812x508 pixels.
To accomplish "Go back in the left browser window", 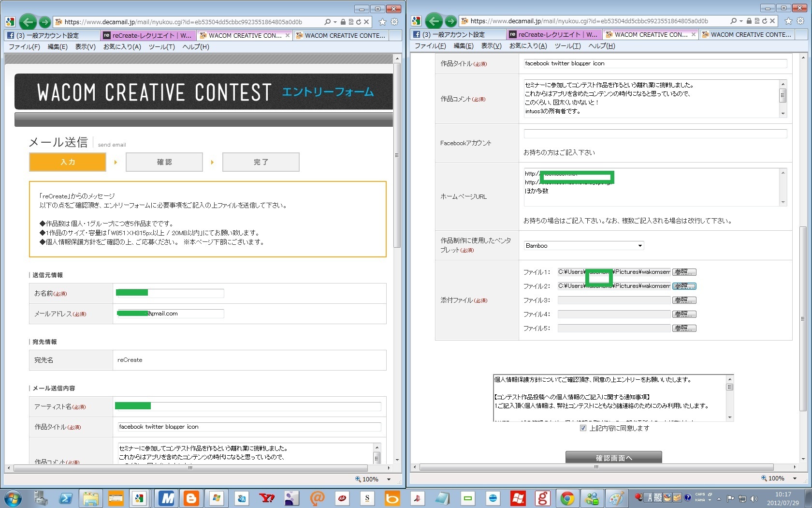I will click(x=28, y=22).
